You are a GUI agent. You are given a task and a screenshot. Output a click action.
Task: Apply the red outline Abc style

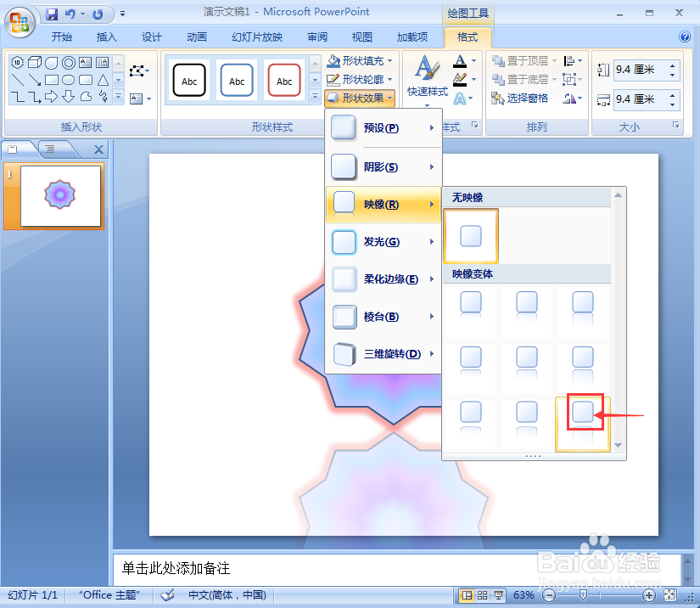(284, 80)
